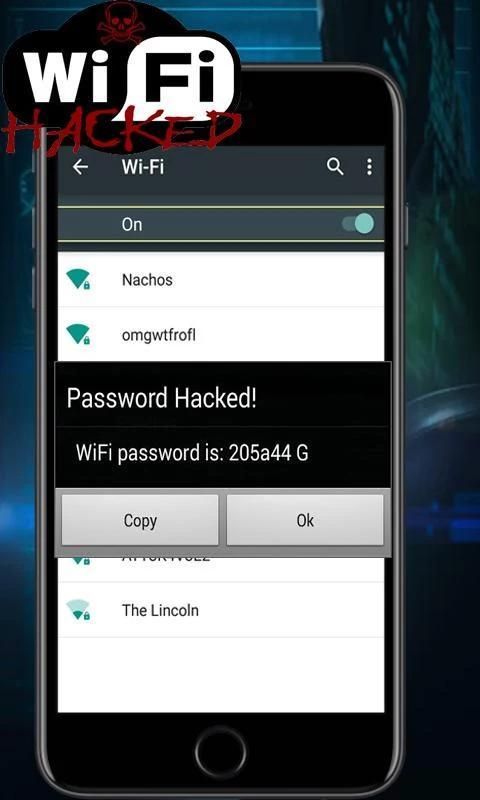Tap the back arrow icon
The height and width of the screenshot is (800, 480).
(80, 167)
